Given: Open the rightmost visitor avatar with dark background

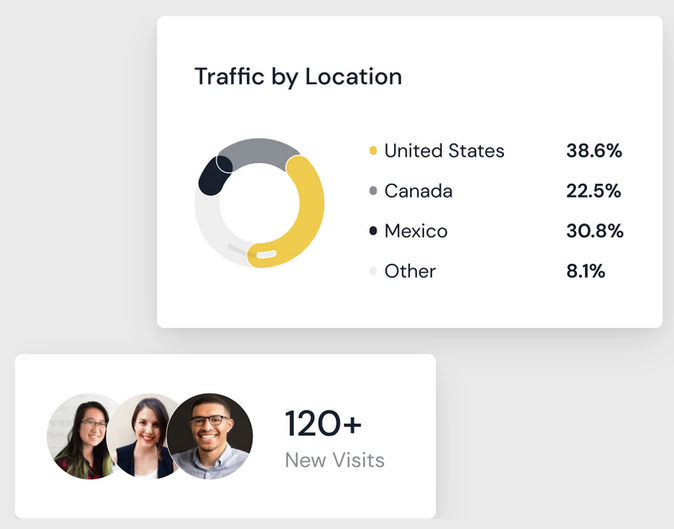Looking at the screenshot, I should coord(211,436).
